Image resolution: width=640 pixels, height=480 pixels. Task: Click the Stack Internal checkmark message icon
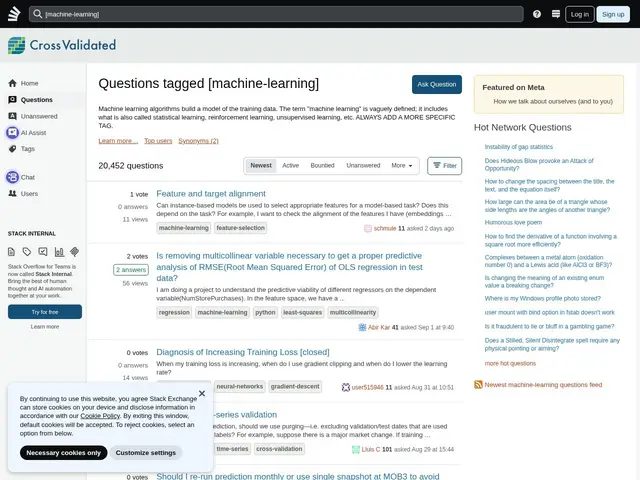coord(43,252)
